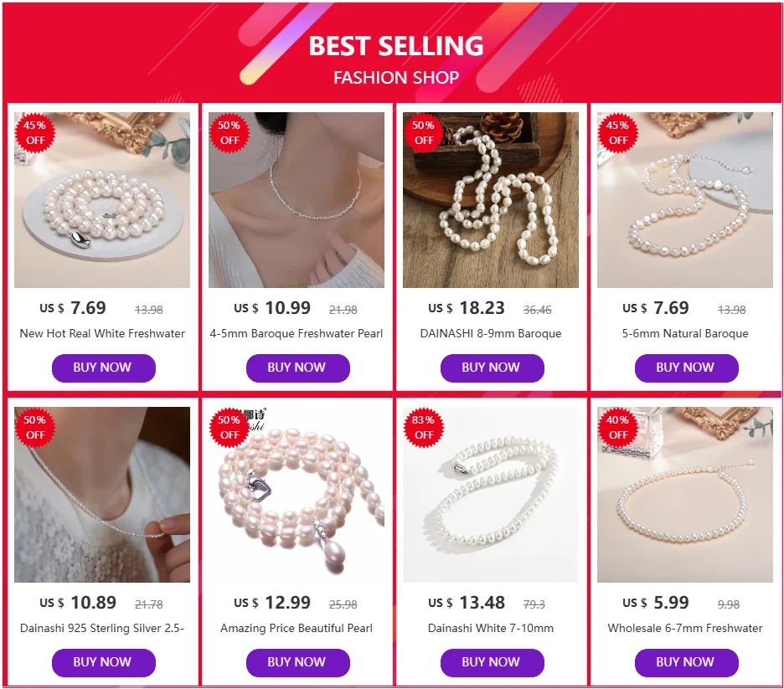Click Buy Now for Wholesale 6-7mm Freshwater

687,663
